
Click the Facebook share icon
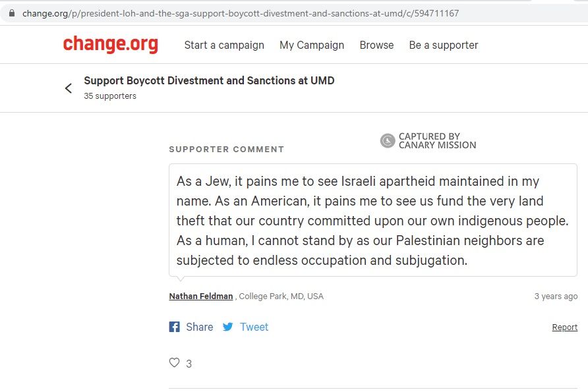[x=175, y=327]
